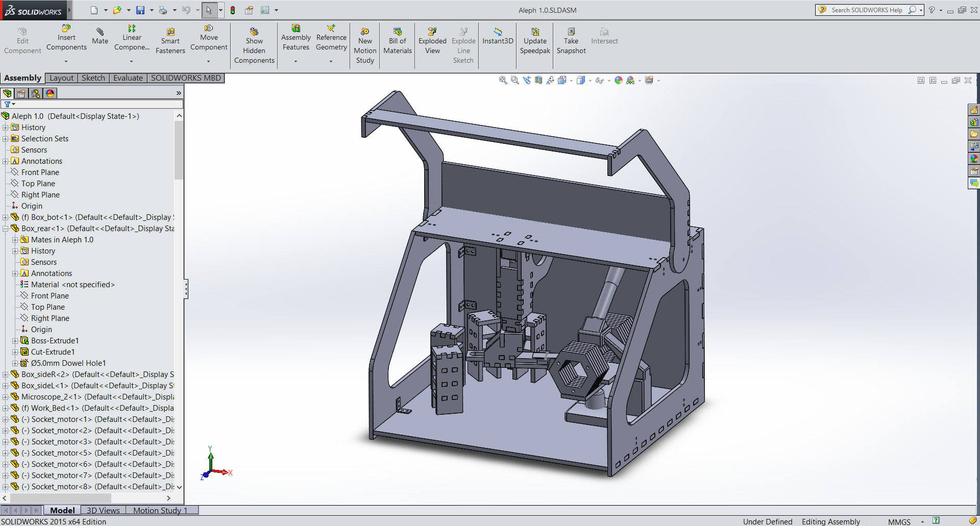Click the FeatureManager design tree tab icon
Image resolution: width=980 pixels, height=526 pixels.
7,93
